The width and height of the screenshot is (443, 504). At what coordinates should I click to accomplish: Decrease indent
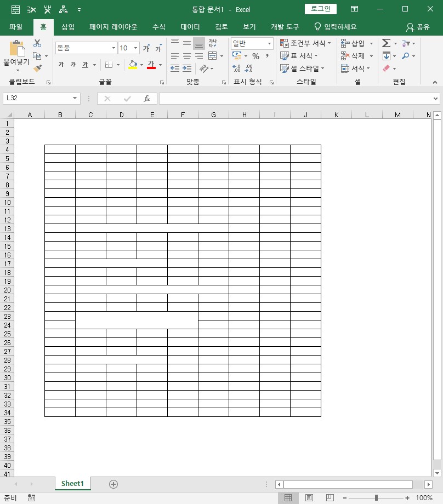[x=175, y=68]
